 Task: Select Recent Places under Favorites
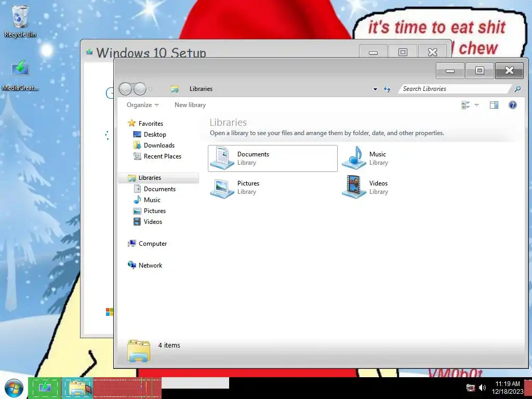pyautogui.click(x=163, y=156)
